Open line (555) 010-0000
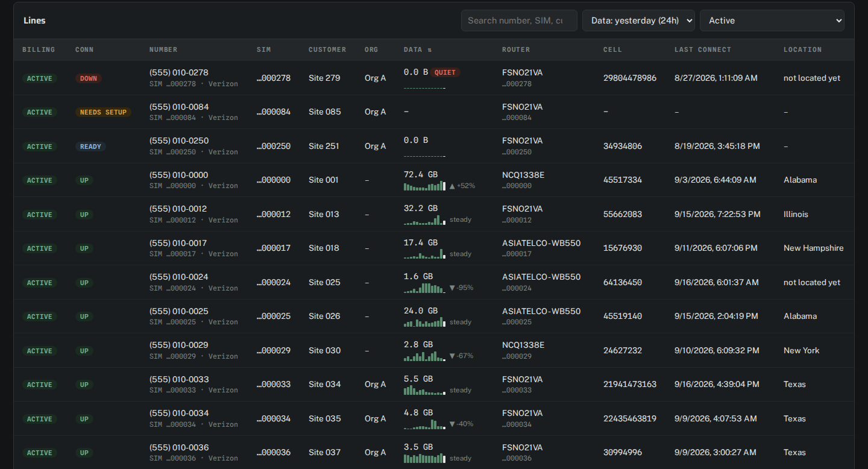This screenshot has height=469, width=868. 179,175
